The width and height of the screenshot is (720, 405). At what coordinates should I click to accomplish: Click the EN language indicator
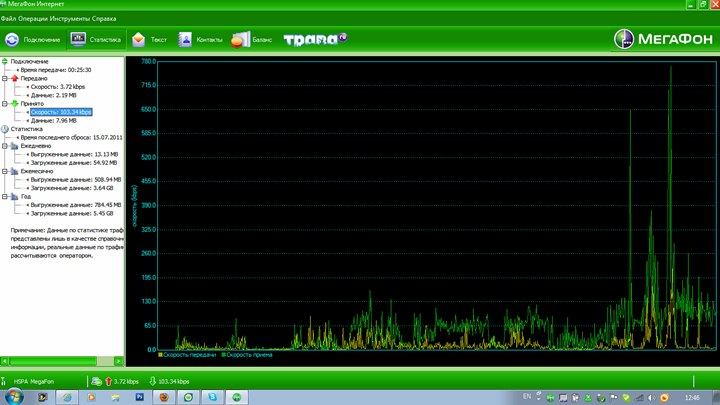(x=527, y=397)
